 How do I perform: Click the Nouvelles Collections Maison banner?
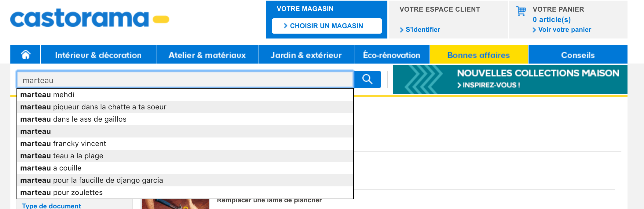click(x=510, y=79)
